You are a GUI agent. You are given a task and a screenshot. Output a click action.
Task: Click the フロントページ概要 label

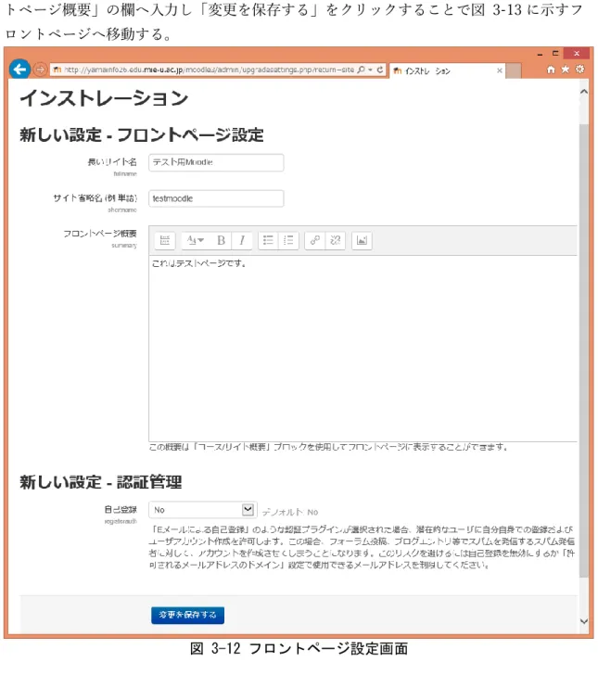100,234
